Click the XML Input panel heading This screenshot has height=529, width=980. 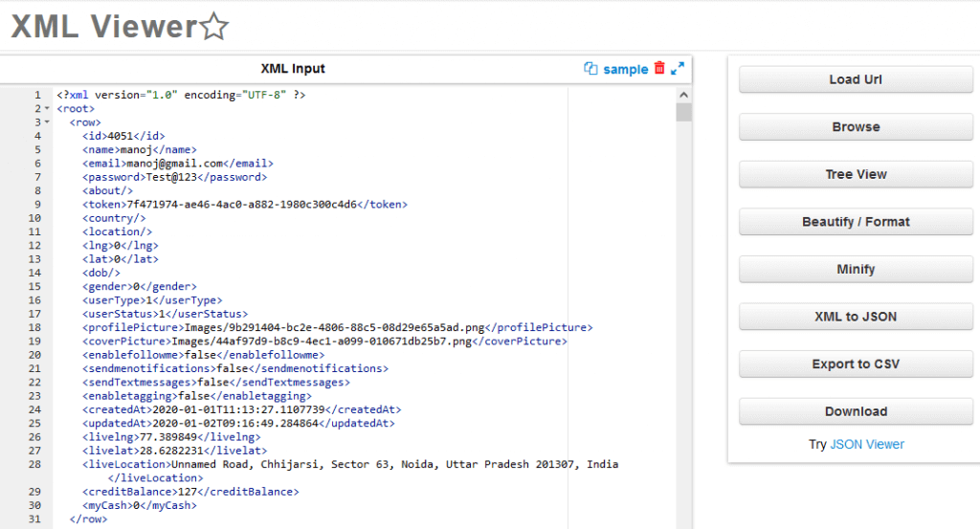coord(293,69)
